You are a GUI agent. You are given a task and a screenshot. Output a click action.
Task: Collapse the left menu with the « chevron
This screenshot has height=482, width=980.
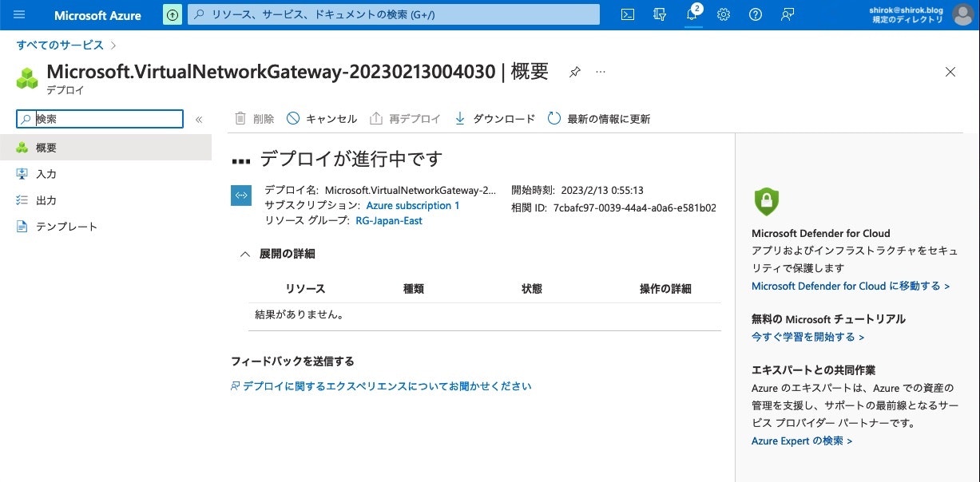pyautogui.click(x=199, y=119)
